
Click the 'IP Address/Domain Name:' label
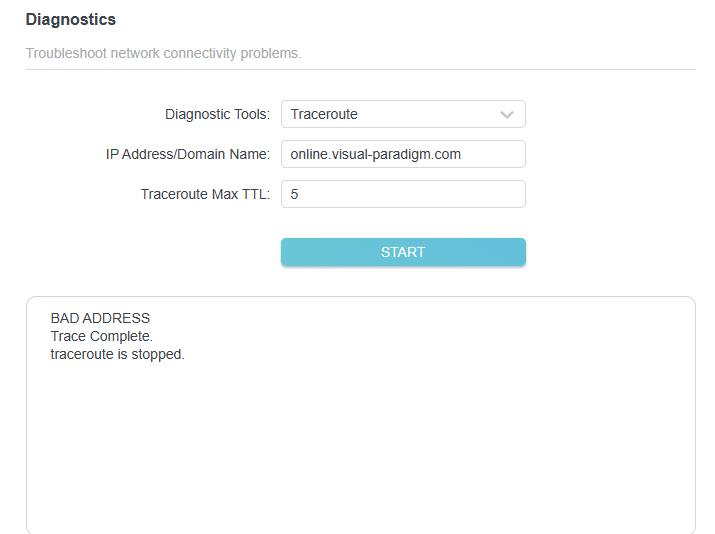188,154
